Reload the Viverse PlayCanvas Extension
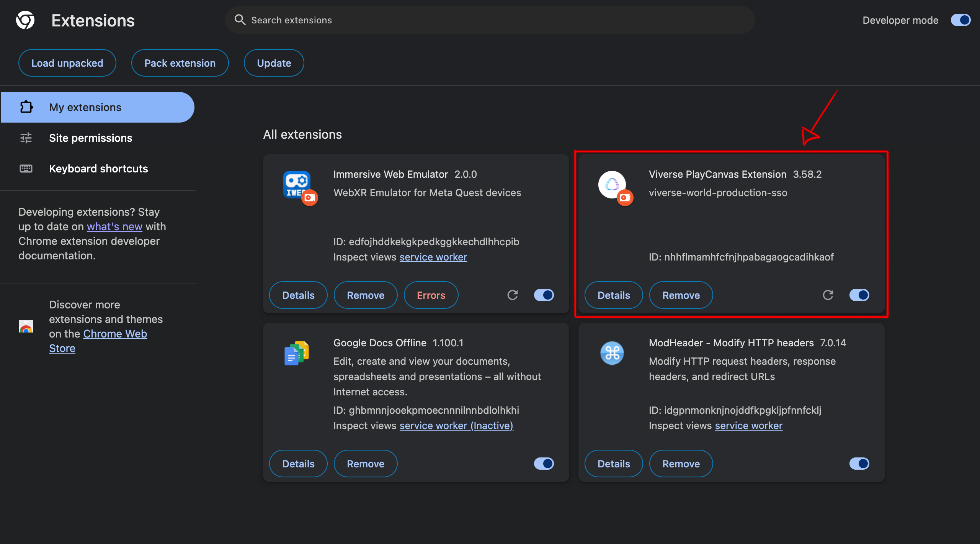 (x=828, y=295)
